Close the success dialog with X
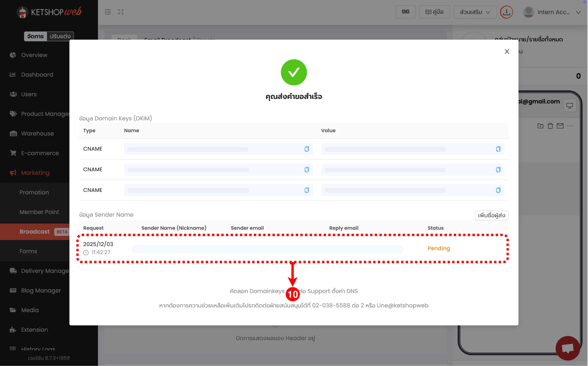This screenshot has width=588, height=366. point(507,51)
